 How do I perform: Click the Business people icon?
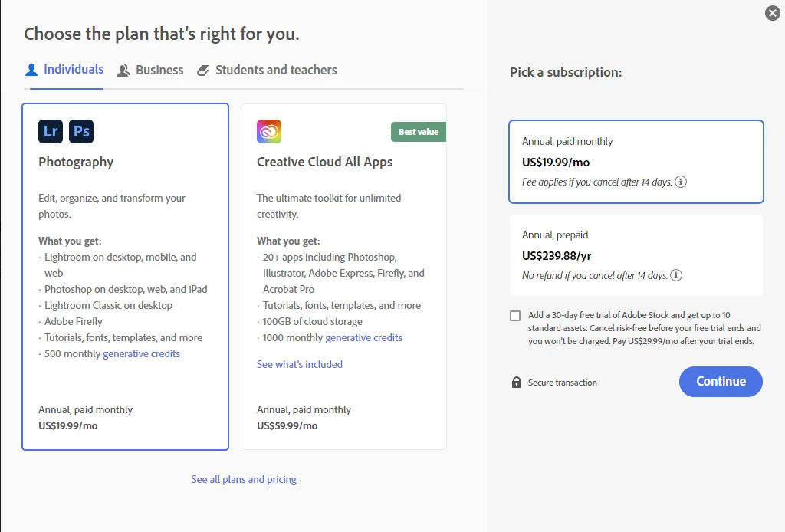click(123, 71)
